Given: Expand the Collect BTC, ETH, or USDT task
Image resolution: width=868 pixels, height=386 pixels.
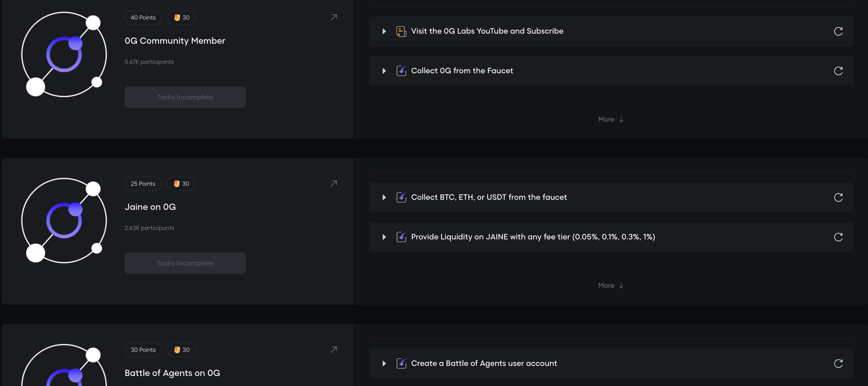Looking at the screenshot, I should pos(384,197).
